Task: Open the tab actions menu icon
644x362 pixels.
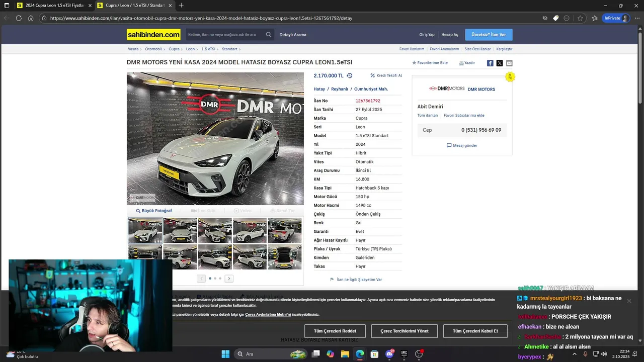Action: point(7,6)
